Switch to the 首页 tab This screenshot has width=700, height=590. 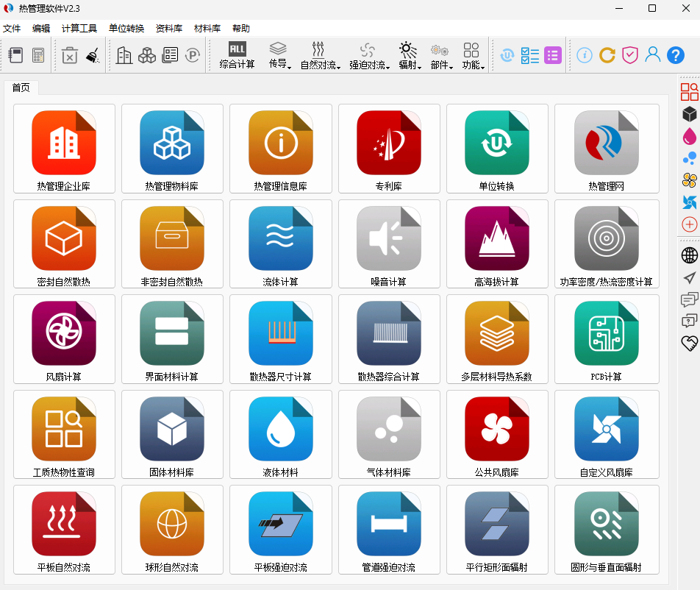[21, 88]
